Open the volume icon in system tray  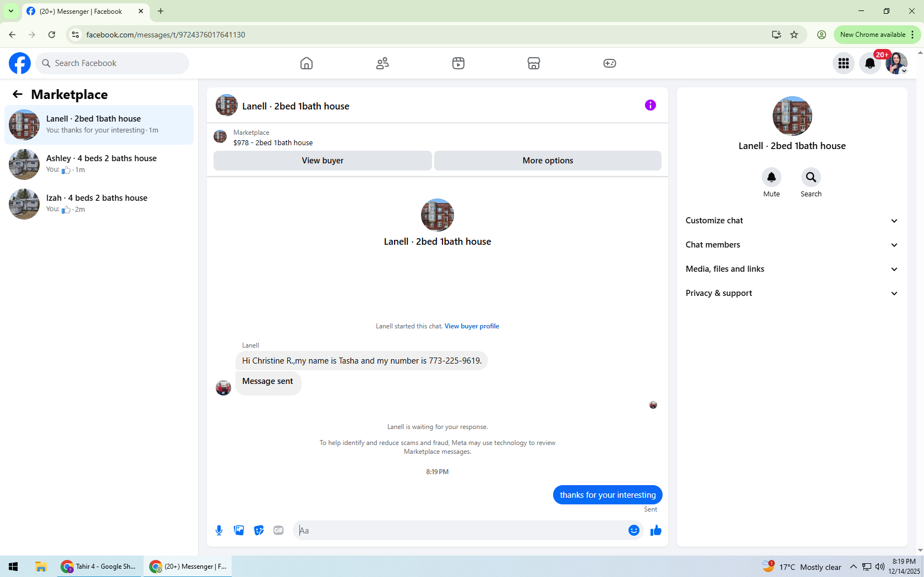[879, 567]
